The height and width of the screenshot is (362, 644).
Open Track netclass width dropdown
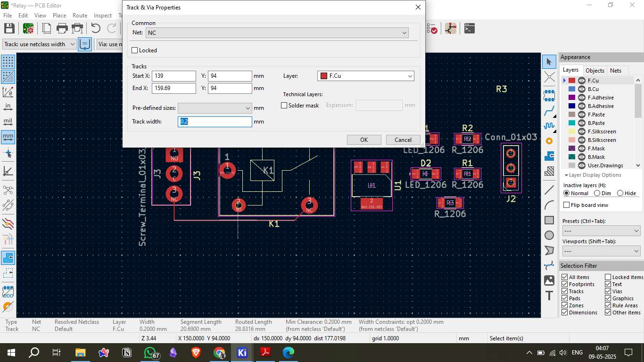point(39,44)
